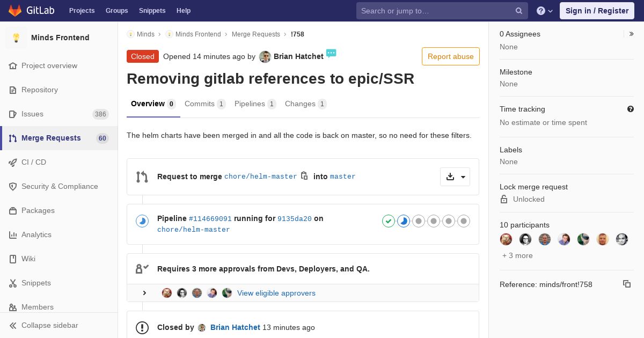Click the first pending pipeline stage
The width and height of the screenshot is (644, 338).
click(x=419, y=221)
